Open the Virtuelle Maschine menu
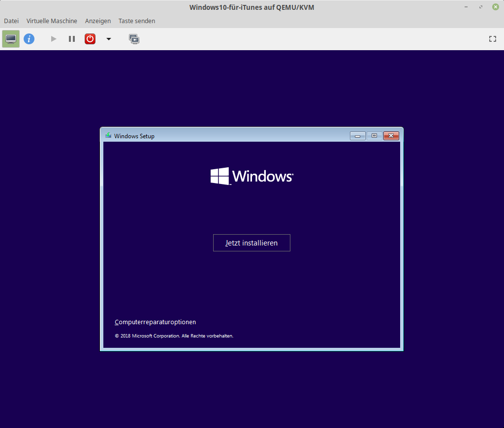 [x=52, y=21]
